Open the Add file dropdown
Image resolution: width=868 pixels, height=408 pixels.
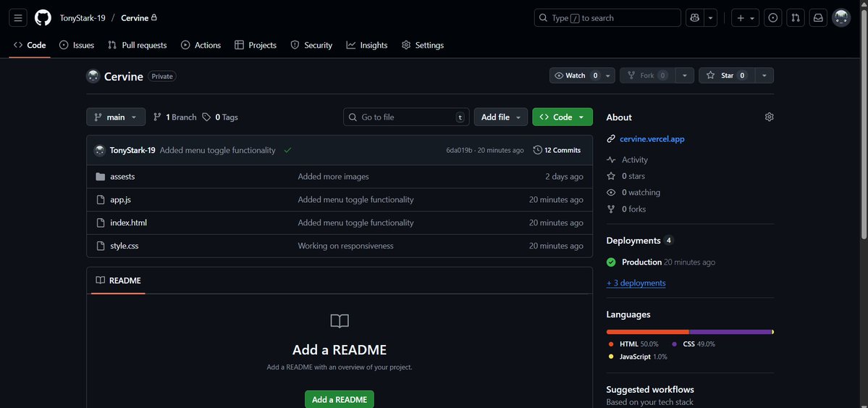pos(501,117)
